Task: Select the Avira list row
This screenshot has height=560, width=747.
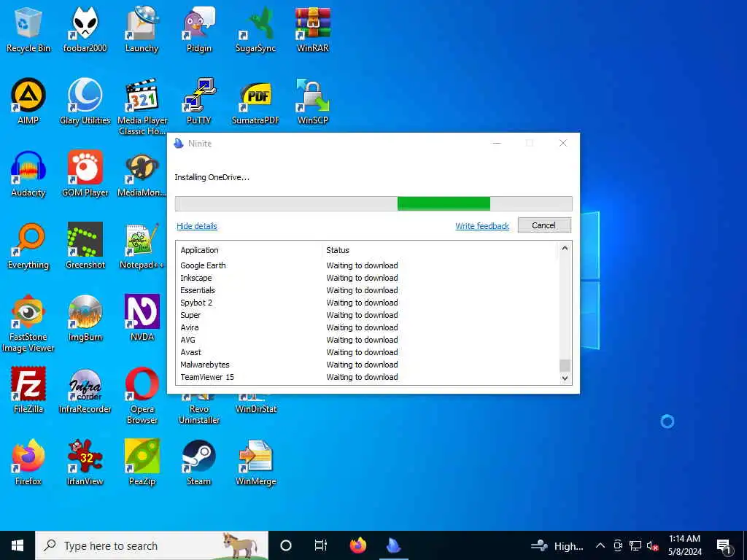Action: 367,327
